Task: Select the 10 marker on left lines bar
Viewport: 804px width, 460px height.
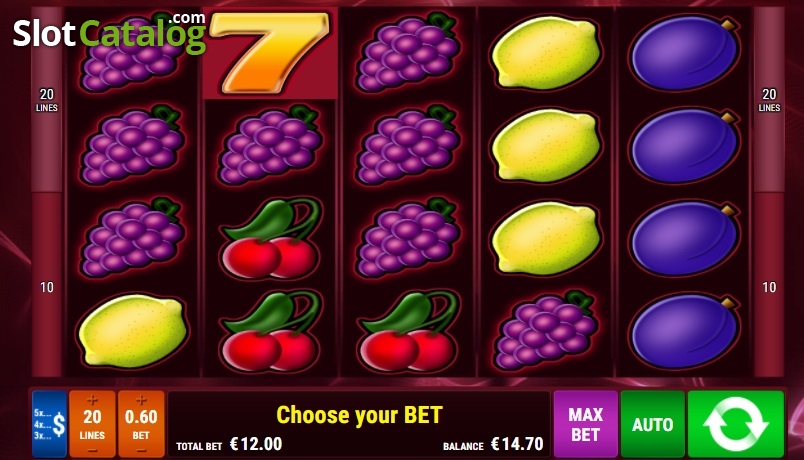Action: tap(47, 287)
